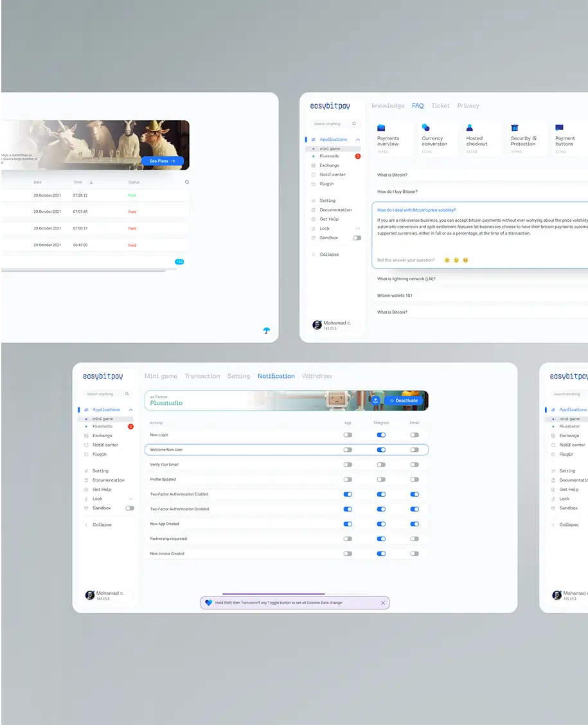
Task: Turn off the Telegram toggle for Partnership requested
Action: click(381, 539)
